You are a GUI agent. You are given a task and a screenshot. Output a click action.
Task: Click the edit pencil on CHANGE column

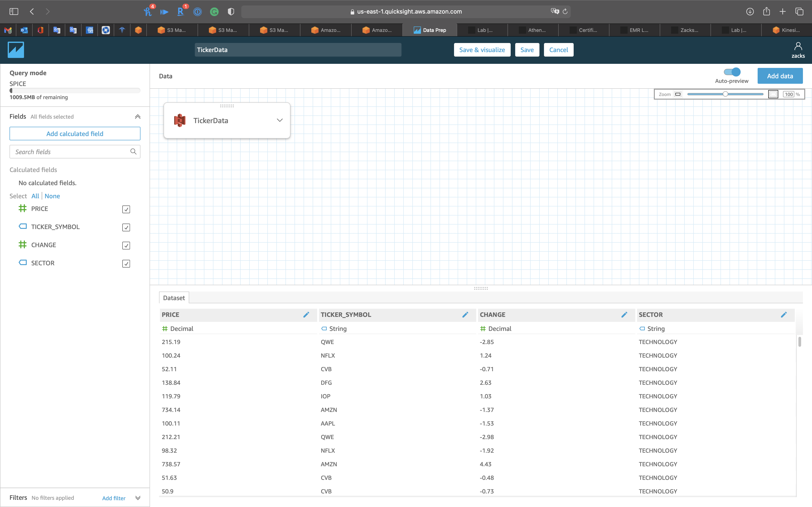coord(624,315)
